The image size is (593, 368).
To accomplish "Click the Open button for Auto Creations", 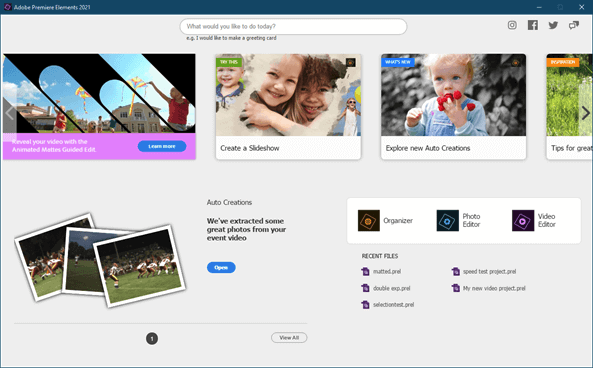I will [x=221, y=267].
